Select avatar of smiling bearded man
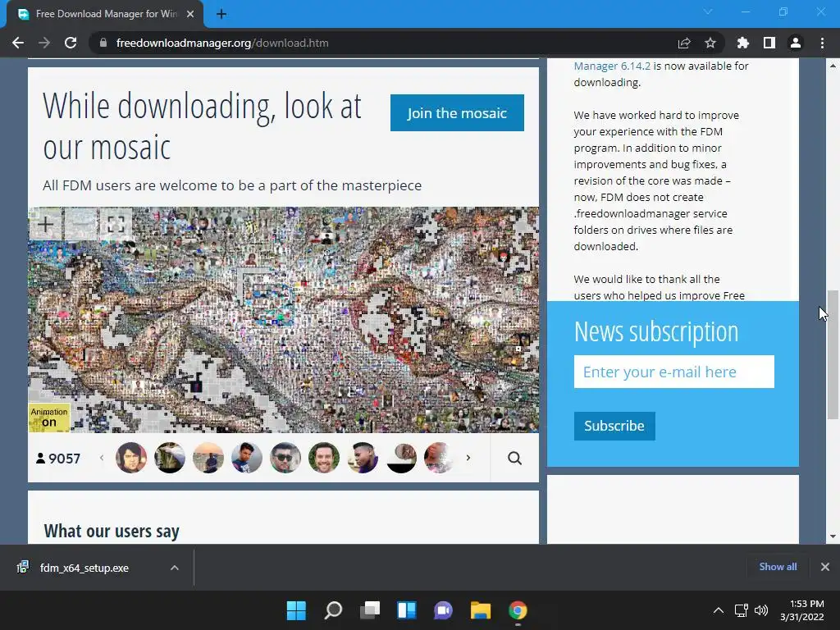The height and width of the screenshot is (630, 840). pos(324,458)
